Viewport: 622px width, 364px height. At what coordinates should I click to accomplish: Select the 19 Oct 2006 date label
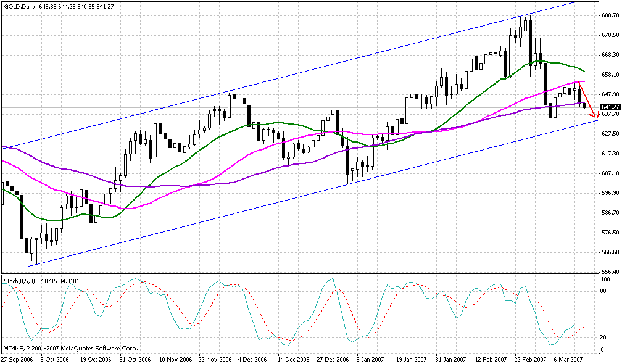[96, 359]
